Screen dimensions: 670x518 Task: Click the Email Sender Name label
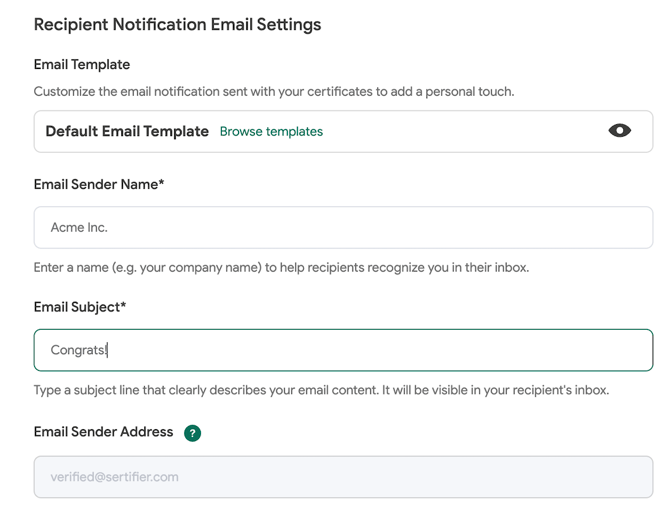click(96, 184)
